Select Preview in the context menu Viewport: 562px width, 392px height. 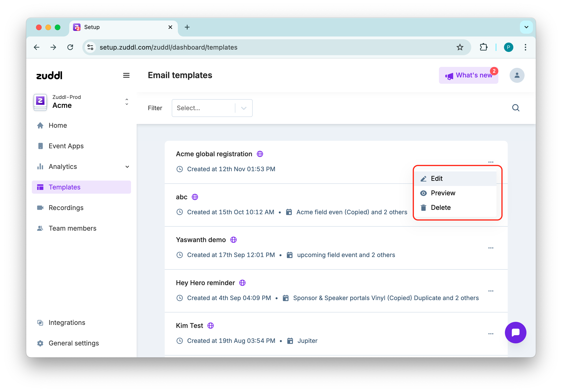[x=443, y=193]
